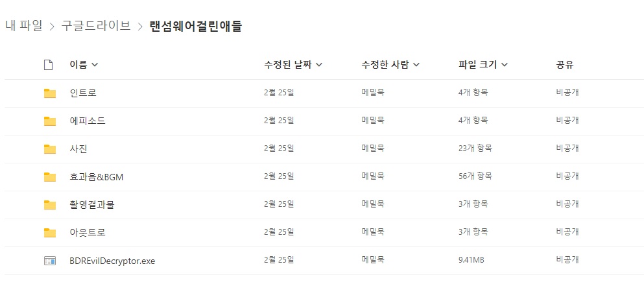
Task: Click the 에피소드 folder icon
Action: 50,121
